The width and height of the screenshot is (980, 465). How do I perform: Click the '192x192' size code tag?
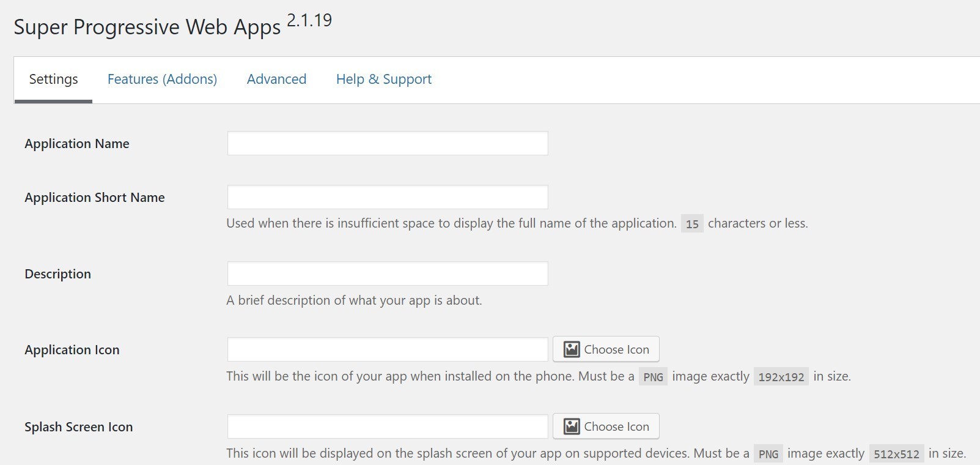[x=781, y=377]
